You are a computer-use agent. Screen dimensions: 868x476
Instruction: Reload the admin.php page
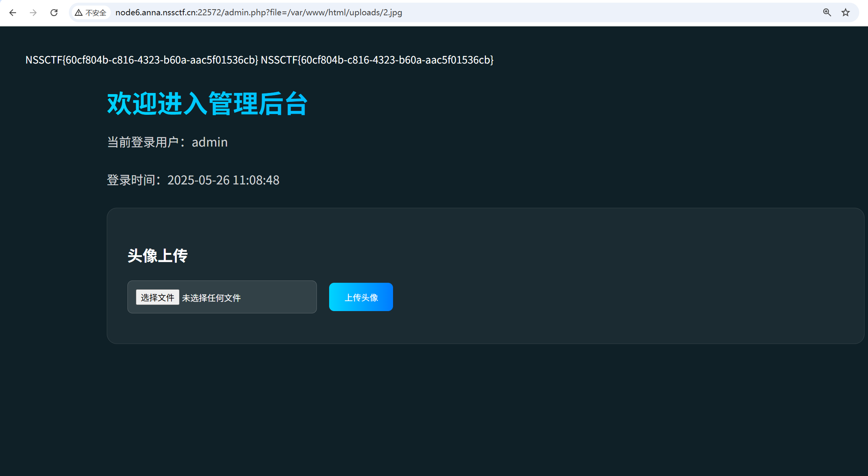(x=54, y=13)
